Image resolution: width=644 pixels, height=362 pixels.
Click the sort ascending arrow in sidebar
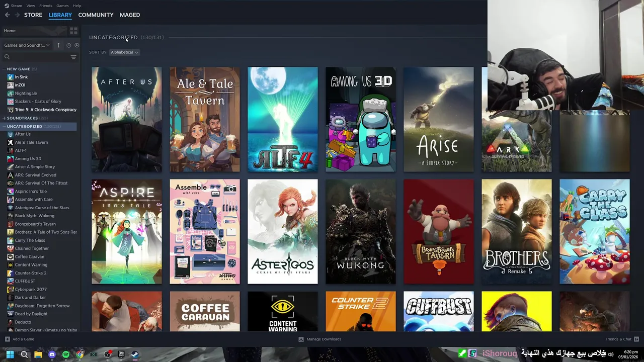58,45
